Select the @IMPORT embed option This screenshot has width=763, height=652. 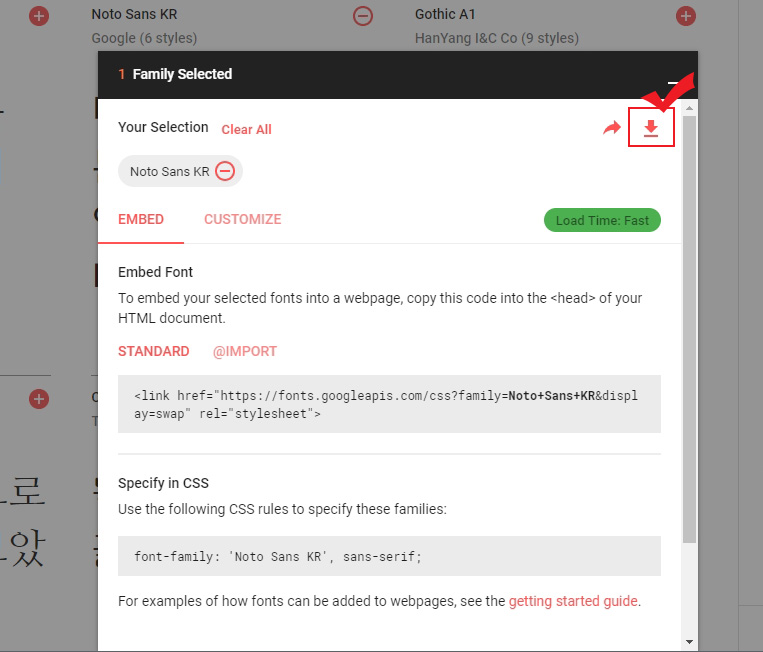[245, 351]
